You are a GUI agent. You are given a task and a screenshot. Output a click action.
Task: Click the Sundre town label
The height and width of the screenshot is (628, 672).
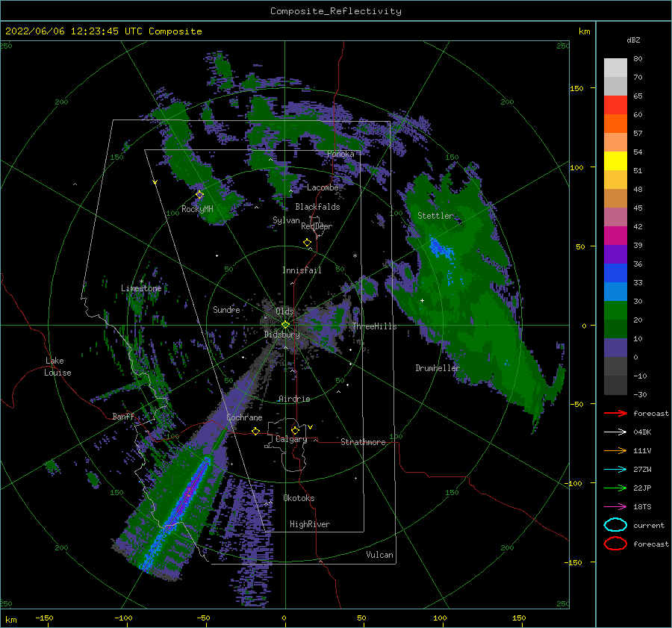226,309
